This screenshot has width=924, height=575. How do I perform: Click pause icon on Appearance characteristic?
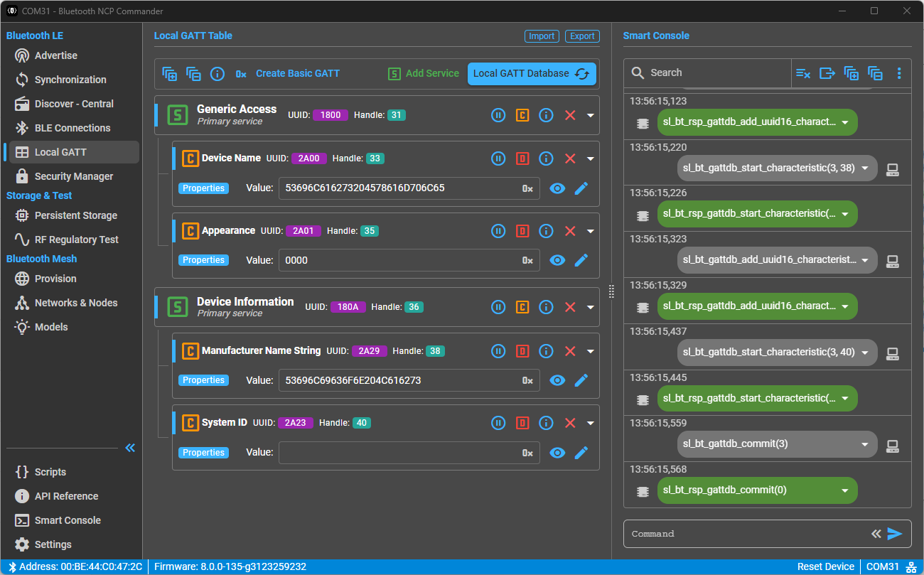point(498,231)
